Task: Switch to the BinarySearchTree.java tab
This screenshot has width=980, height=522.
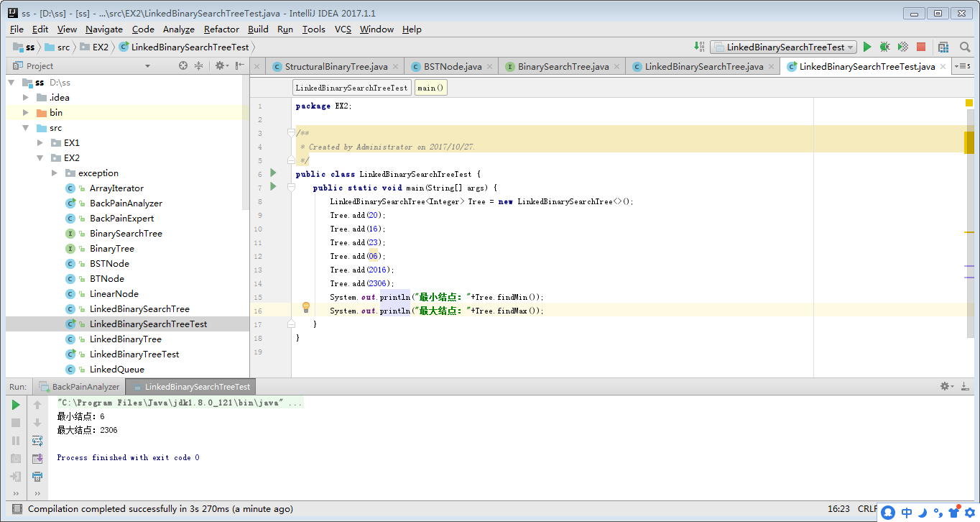Action: tap(563, 66)
